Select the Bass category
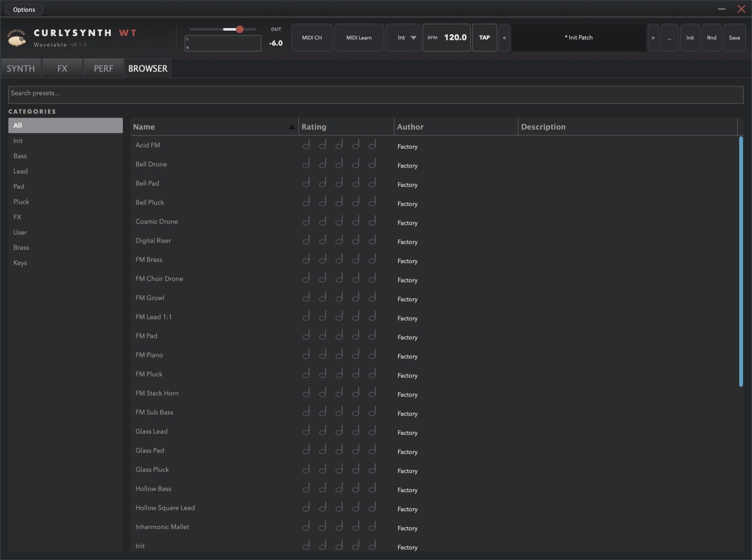The width and height of the screenshot is (752, 560). [x=65, y=156]
